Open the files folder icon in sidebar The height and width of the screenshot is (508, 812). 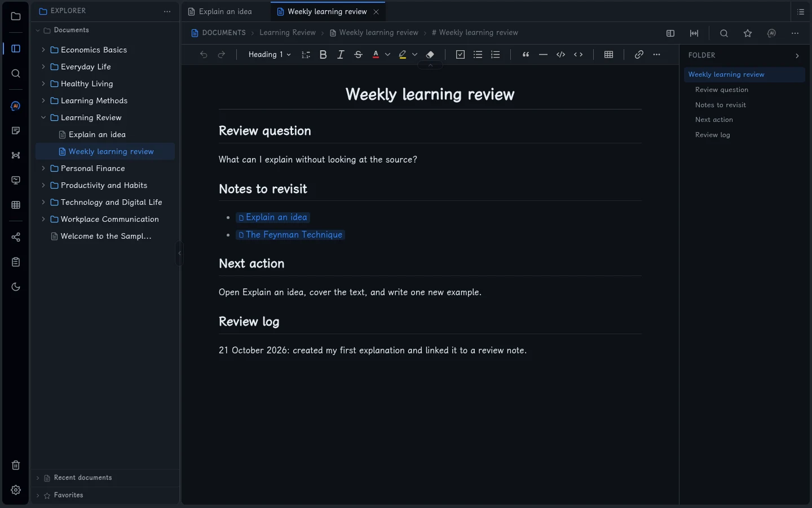point(16,16)
